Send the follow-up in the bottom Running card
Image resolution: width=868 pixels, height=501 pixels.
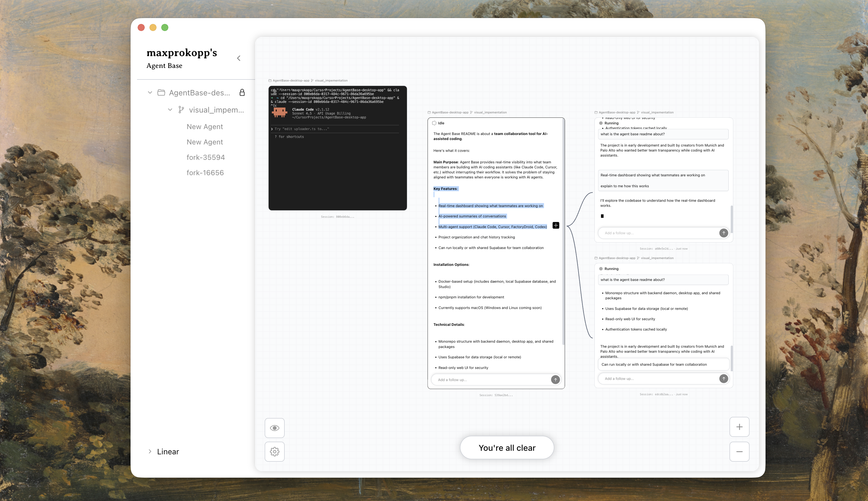pos(724,378)
